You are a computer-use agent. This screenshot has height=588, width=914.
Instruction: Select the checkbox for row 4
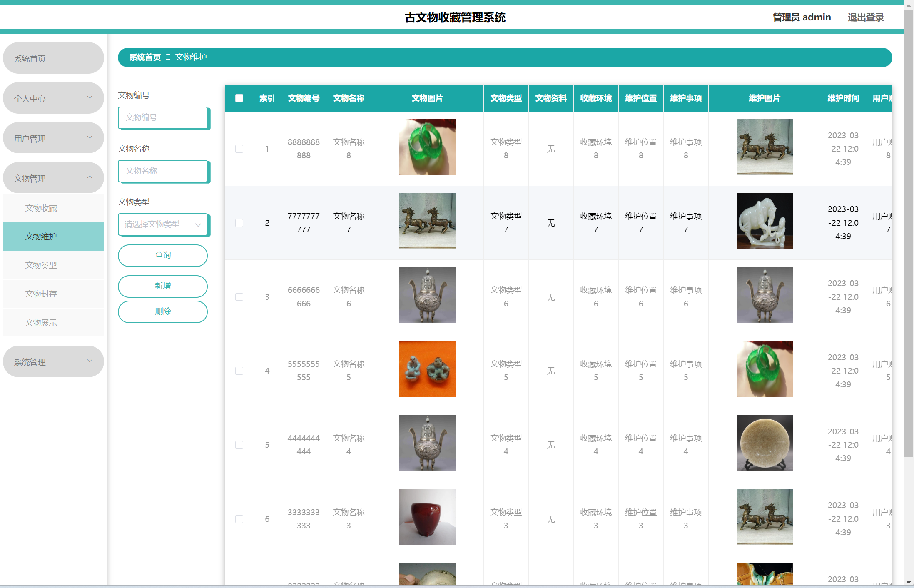coord(239,371)
